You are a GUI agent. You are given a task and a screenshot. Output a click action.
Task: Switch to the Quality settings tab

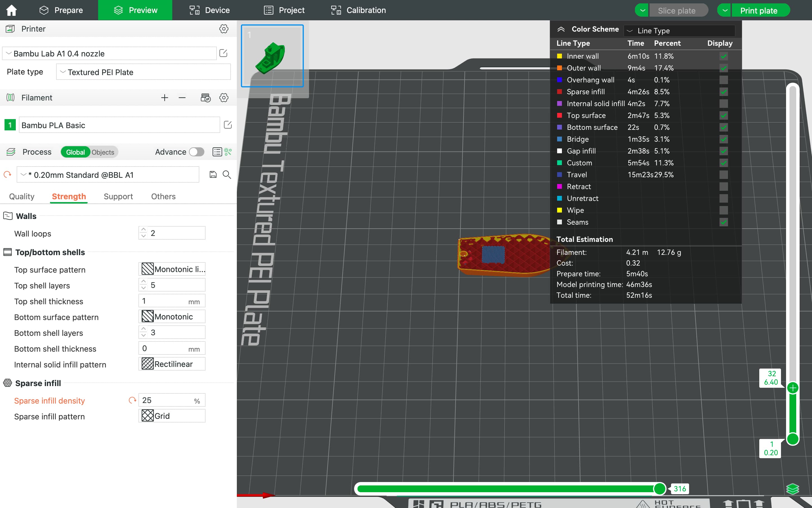point(21,196)
